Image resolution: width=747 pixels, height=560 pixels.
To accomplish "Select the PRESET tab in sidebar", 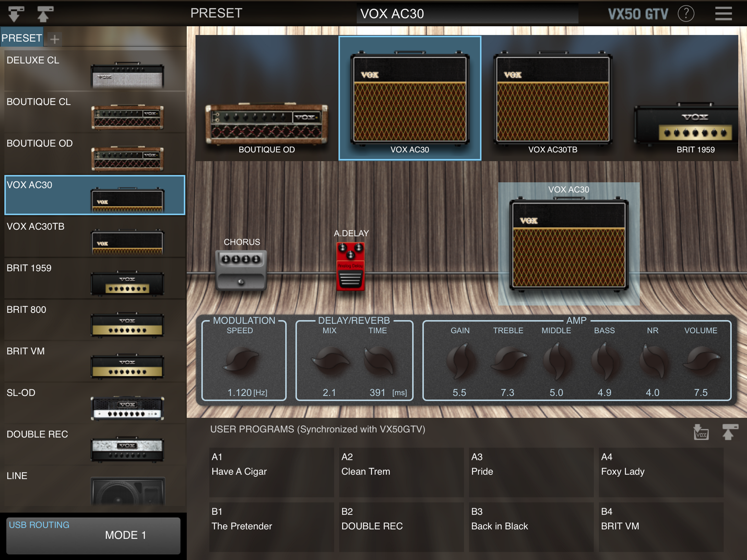I will click(x=22, y=38).
